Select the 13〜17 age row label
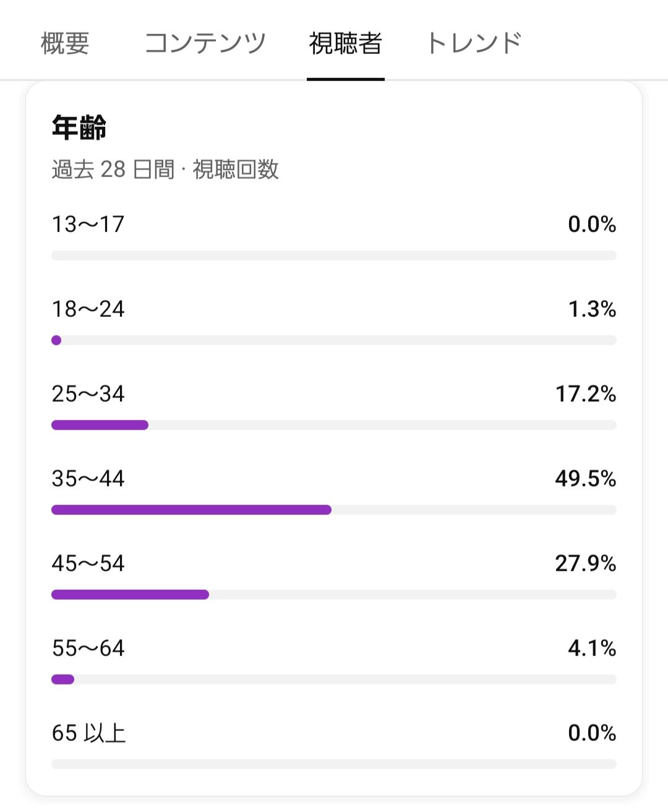This screenshot has height=812, width=668. 88,224
